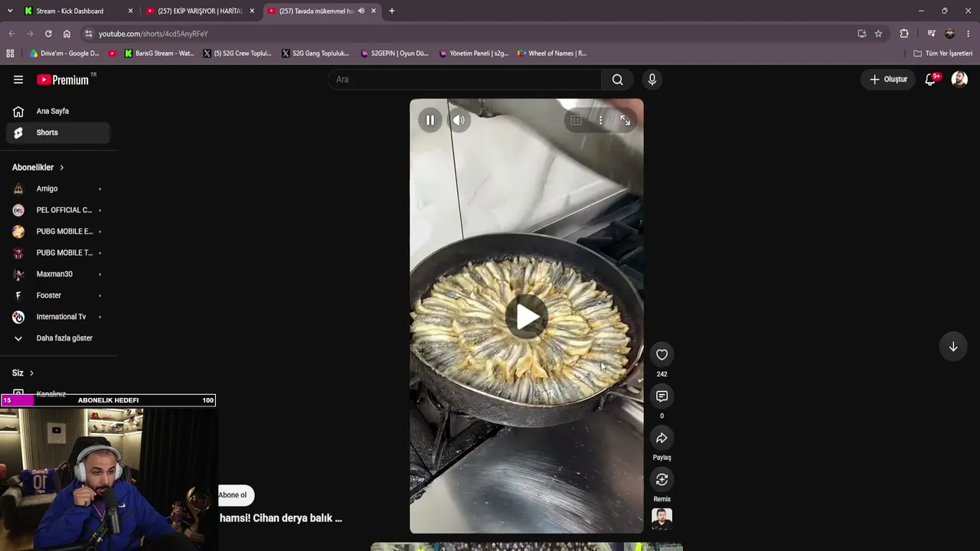
Task: Open the International Tv channel
Action: pos(58,317)
